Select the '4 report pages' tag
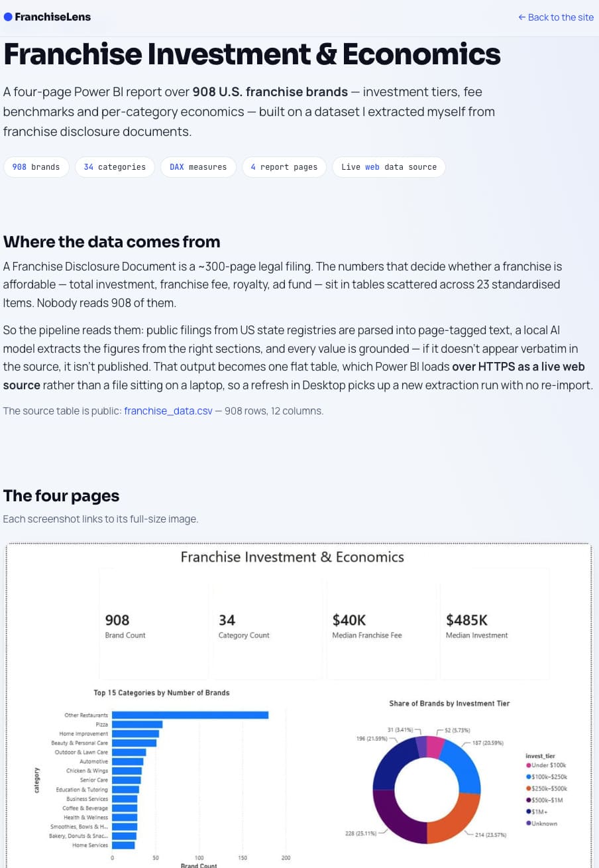The height and width of the screenshot is (868, 599). click(x=284, y=167)
